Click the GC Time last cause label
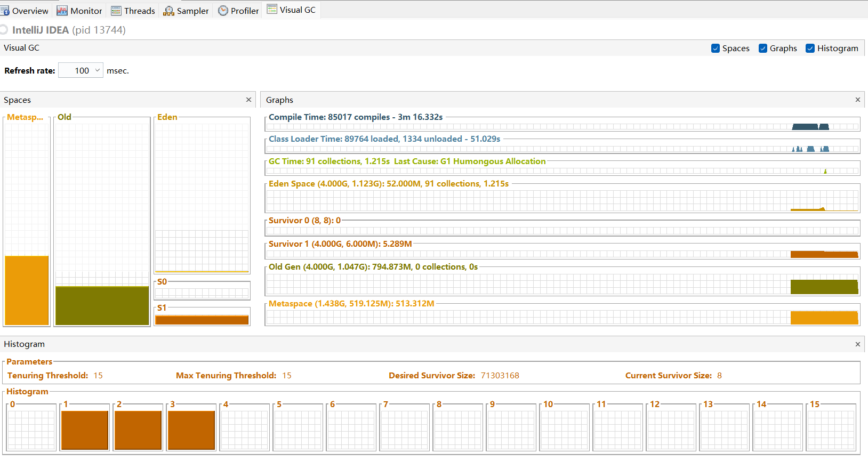This screenshot has height=462, width=868. [x=470, y=161]
